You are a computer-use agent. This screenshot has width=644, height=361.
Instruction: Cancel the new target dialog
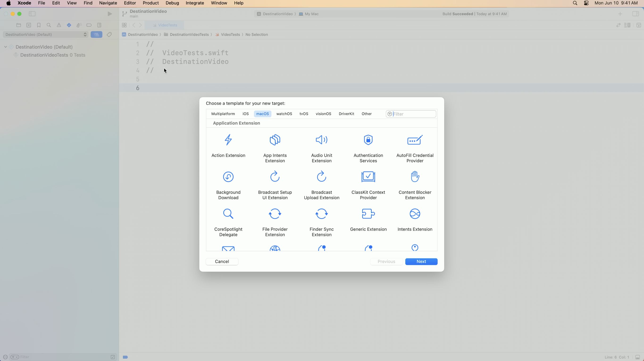click(222, 261)
